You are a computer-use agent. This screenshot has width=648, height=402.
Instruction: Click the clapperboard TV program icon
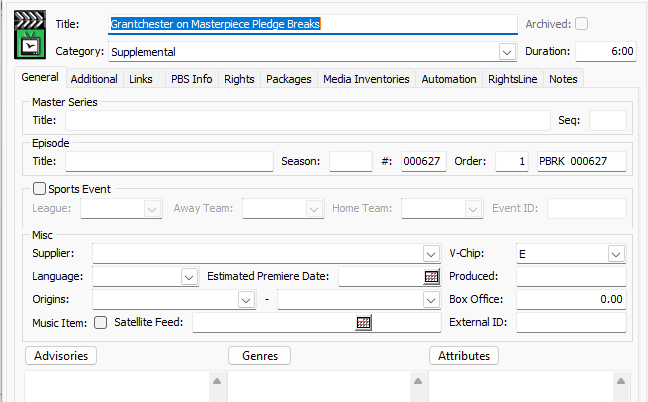click(x=30, y=35)
